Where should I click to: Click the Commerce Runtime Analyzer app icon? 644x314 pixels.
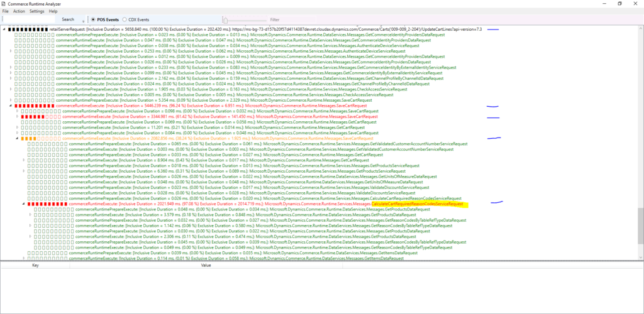[x=4, y=3]
